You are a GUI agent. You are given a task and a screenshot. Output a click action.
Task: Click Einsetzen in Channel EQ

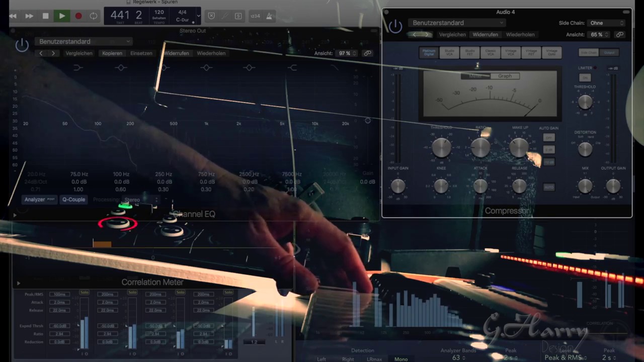141,53
